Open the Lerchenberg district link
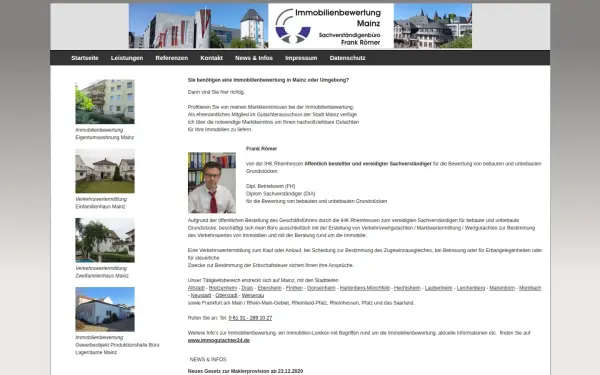Viewport: 600px width, 375px height. click(x=471, y=288)
